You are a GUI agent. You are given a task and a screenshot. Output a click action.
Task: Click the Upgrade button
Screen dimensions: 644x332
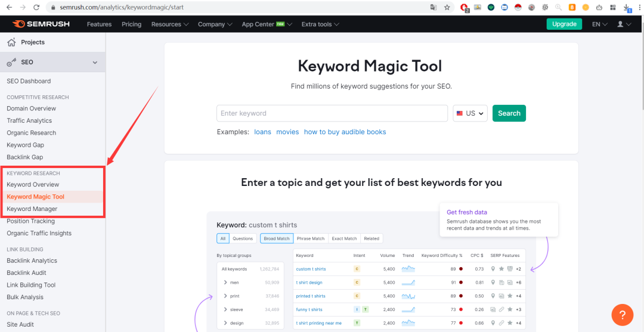tap(564, 24)
